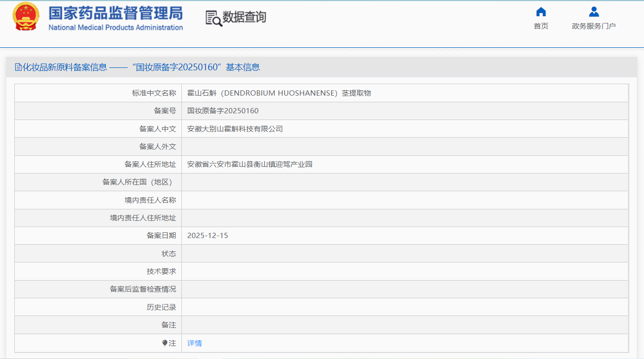The image size is (644, 359).
Task: Click the 政务服务门户 person icon
Action: tap(594, 12)
